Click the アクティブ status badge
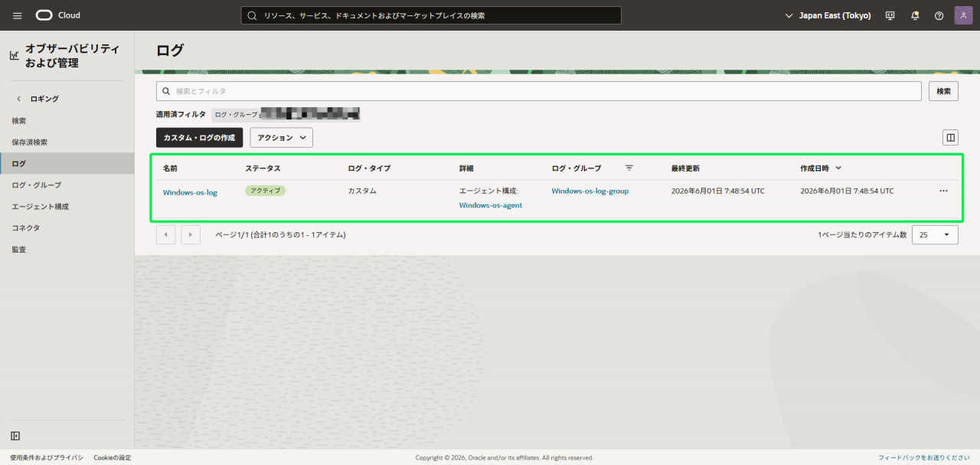The height and width of the screenshot is (465, 980). tap(265, 191)
